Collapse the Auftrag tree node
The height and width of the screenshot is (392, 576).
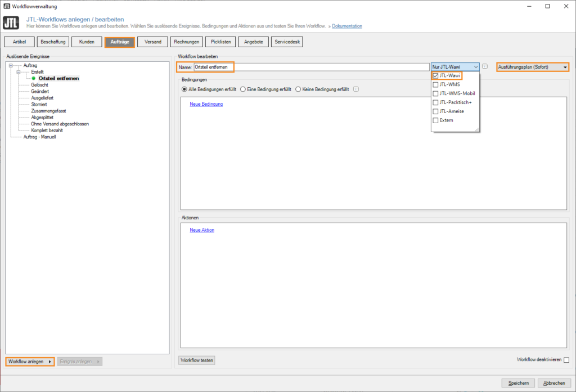tap(11, 65)
